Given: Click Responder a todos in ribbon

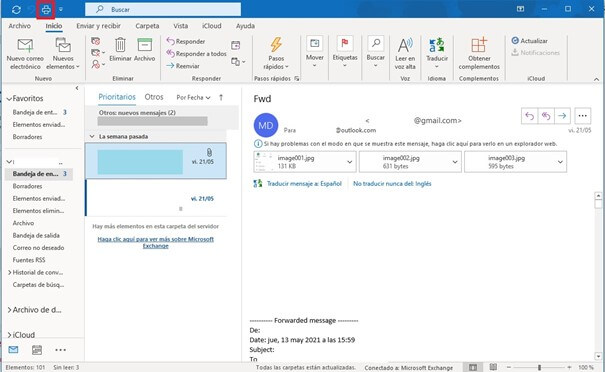Looking at the screenshot, I should tap(196, 54).
